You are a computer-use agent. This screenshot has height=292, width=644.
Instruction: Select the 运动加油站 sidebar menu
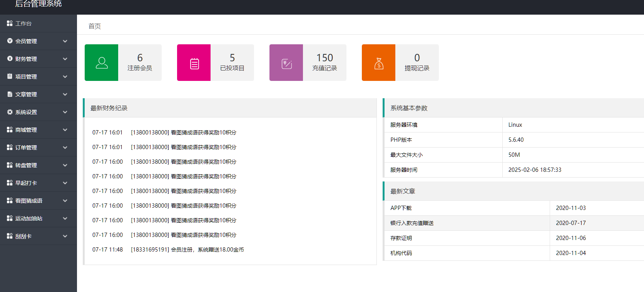[29, 218]
